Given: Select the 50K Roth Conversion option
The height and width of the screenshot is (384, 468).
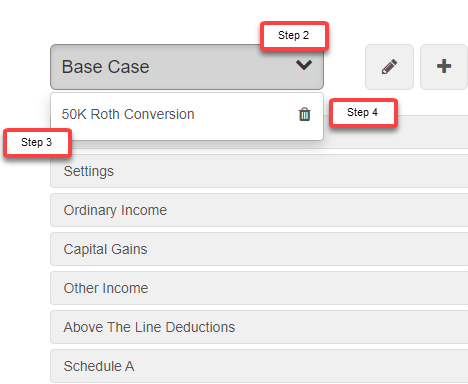Looking at the screenshot, I should coord(128,114).
